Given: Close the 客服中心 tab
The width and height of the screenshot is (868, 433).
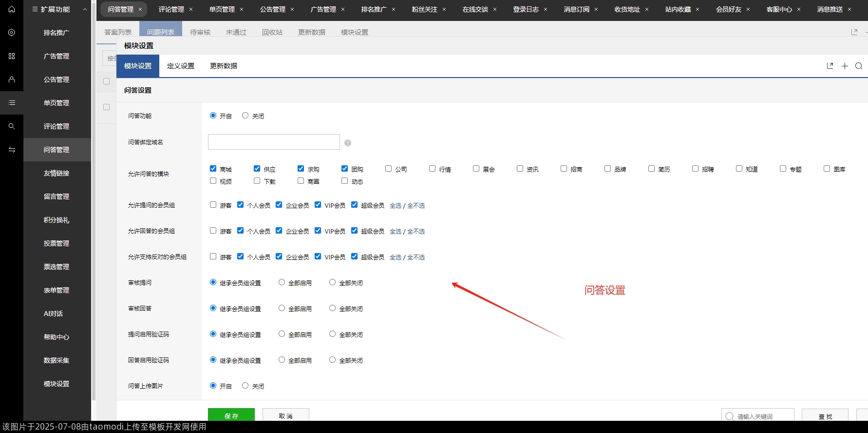Looking at the screenshot, I should coord(799,9).
